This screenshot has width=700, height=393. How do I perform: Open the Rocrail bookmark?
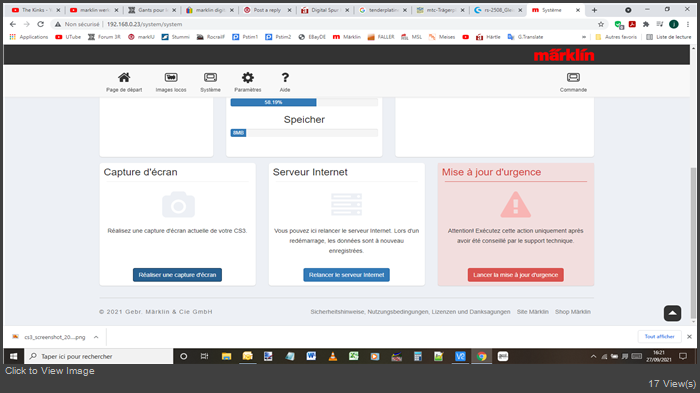coord(211,37)
